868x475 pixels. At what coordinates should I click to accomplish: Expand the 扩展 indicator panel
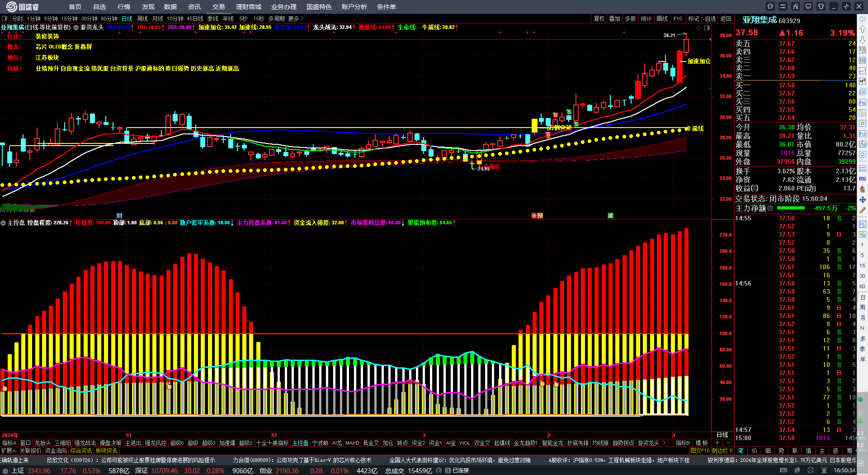point(9,451)
